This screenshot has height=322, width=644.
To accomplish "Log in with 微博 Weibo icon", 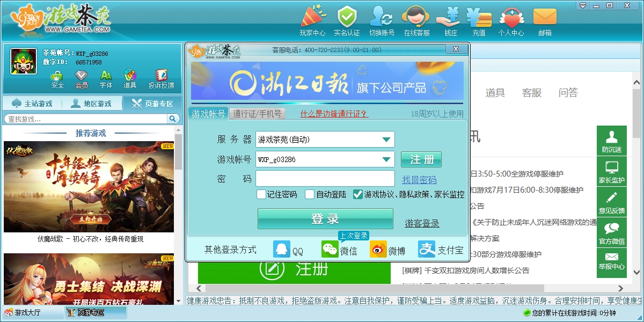I will click(378, 250).
